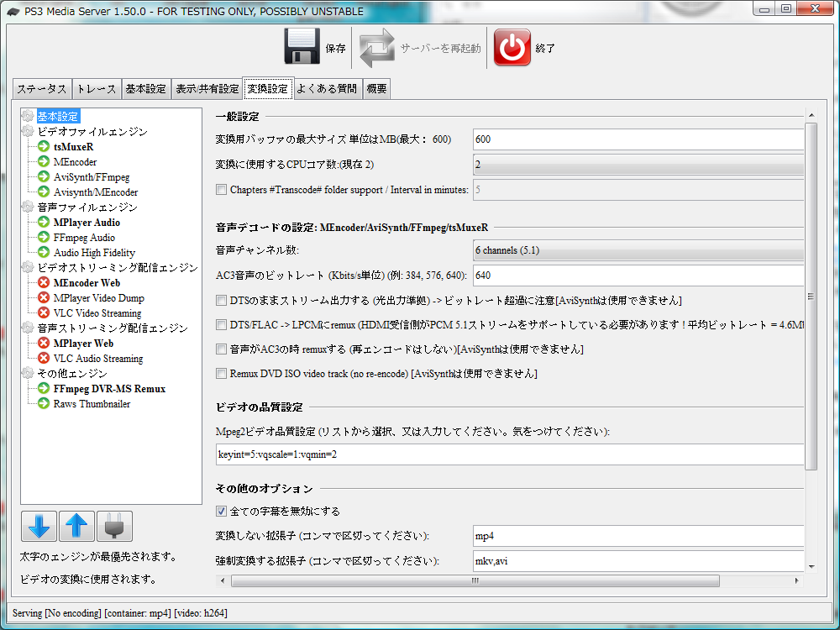The width and height of the screenshot is (840, 630).
Task: Click forced extensions field showing mkv,avi
Action: click(638, 561)
